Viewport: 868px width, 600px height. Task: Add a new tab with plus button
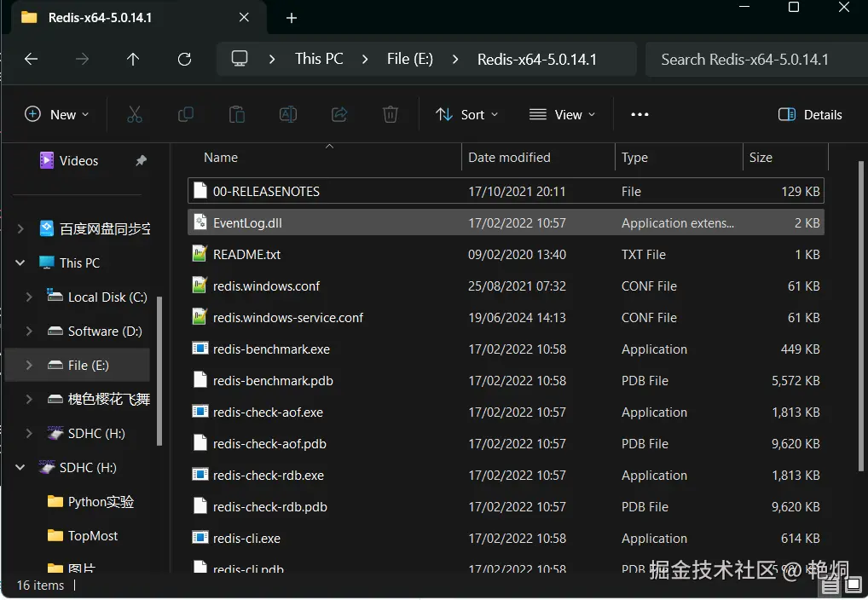pos(292,18)
